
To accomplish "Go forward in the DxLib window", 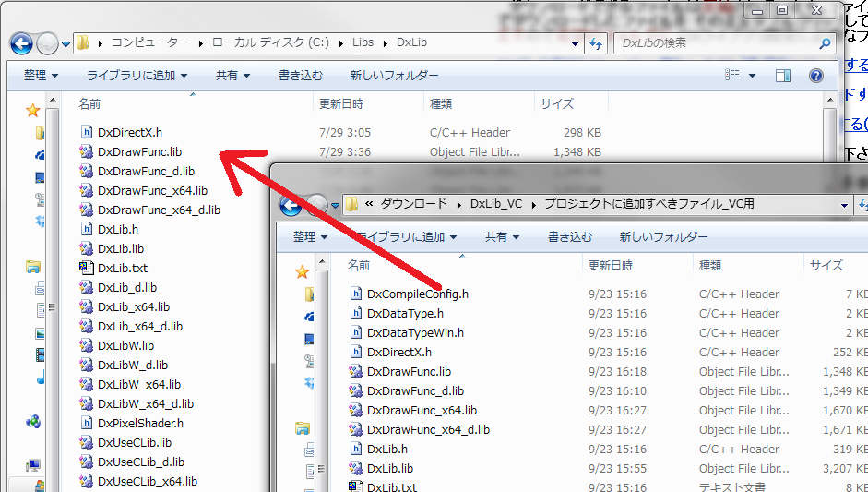I will 48,43.
